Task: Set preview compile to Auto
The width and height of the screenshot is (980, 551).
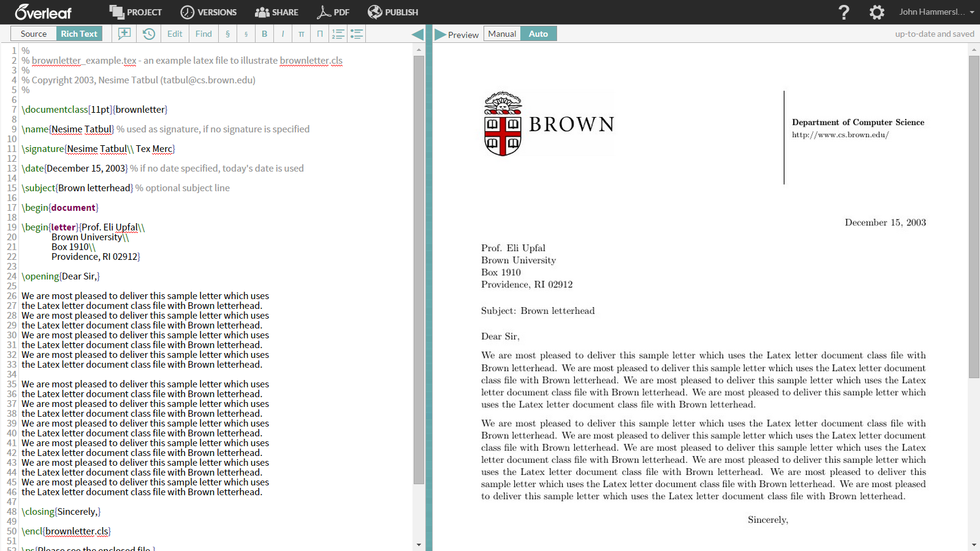Action: coord(538,34)
